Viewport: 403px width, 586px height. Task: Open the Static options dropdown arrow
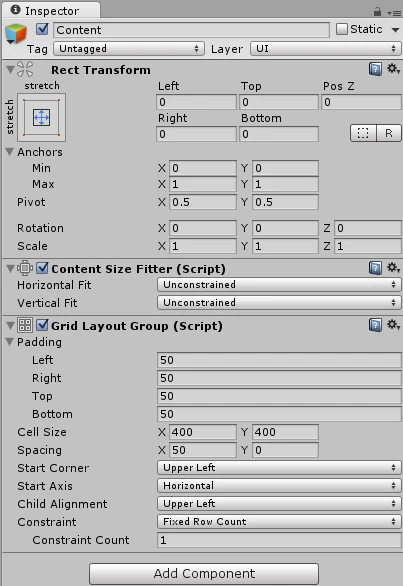click(395, 30)
